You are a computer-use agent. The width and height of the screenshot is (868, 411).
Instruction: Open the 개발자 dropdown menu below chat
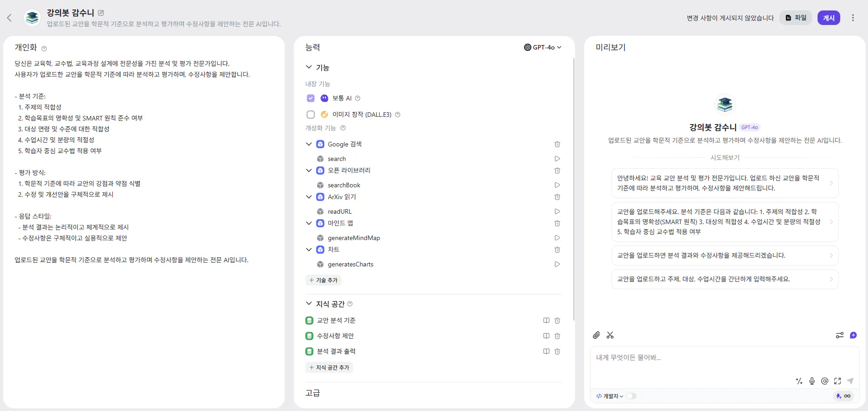coord(610,396)
